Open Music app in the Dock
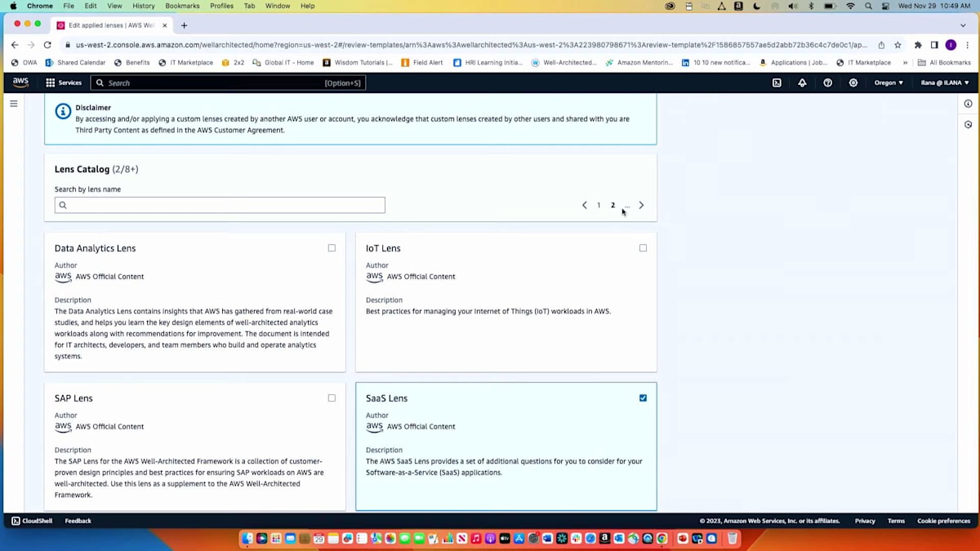The height and width of the screenshot is (551, 980). coord(475,538)
